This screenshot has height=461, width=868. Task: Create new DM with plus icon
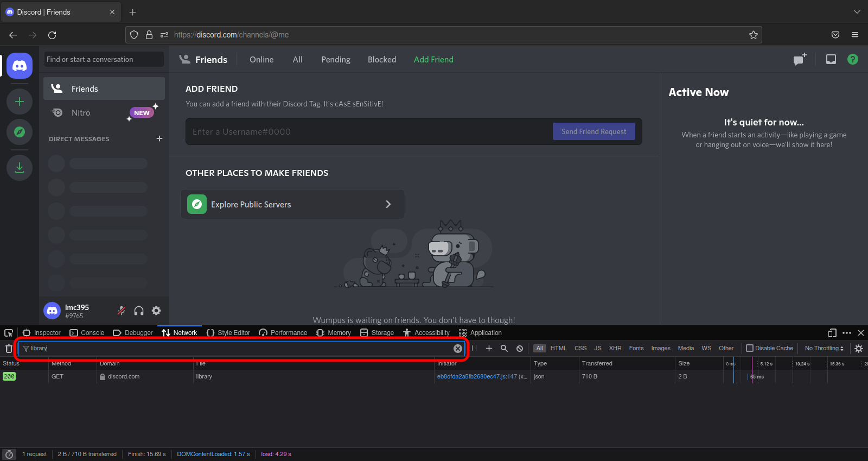[159, 138]
